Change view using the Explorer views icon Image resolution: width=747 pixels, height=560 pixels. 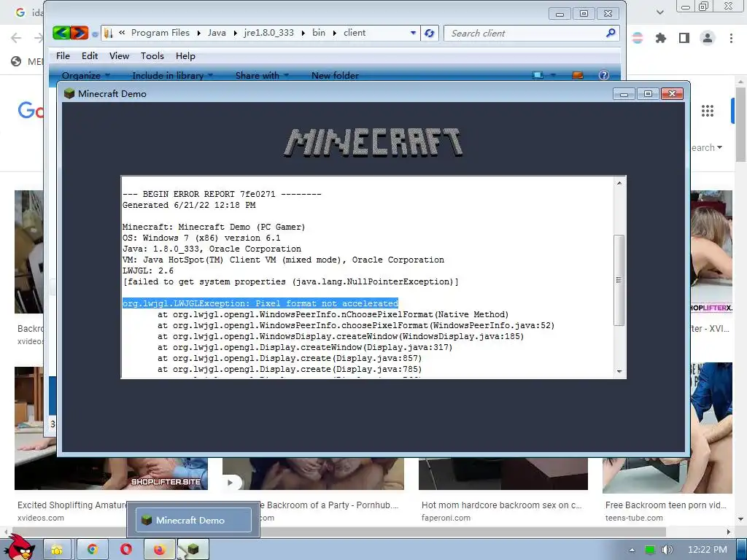(x=538, y=75)
